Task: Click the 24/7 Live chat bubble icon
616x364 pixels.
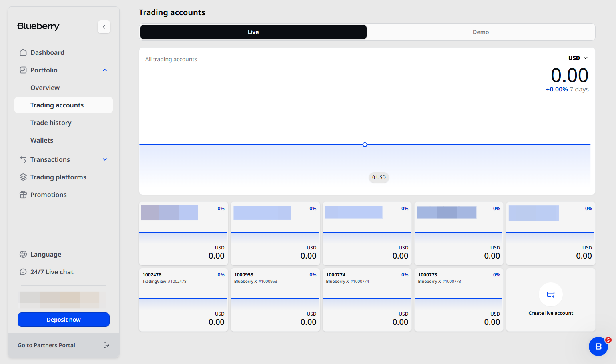Action: (23, 272)
